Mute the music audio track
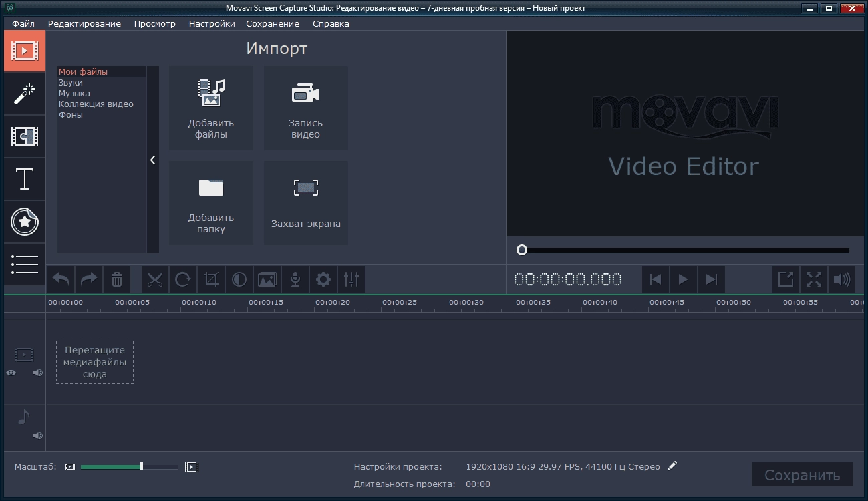Viewport: 868px width, 501px height. point(37,436)
